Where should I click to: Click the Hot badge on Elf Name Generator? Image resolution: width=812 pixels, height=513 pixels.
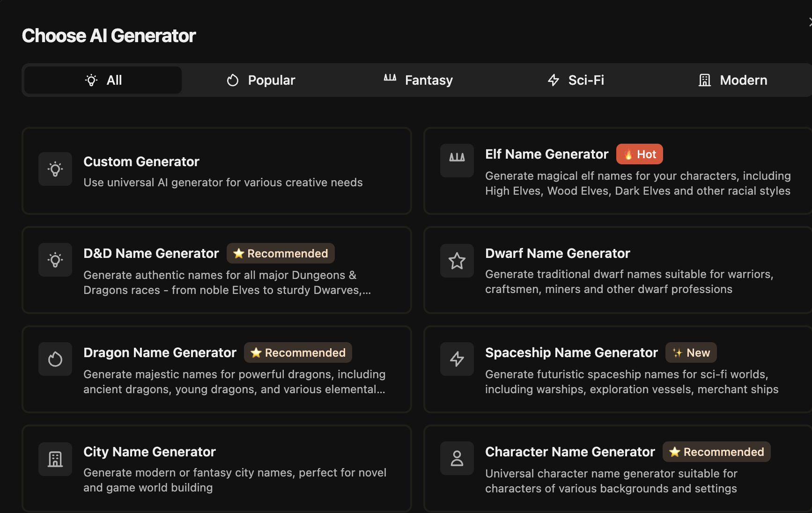coord(640,154)
